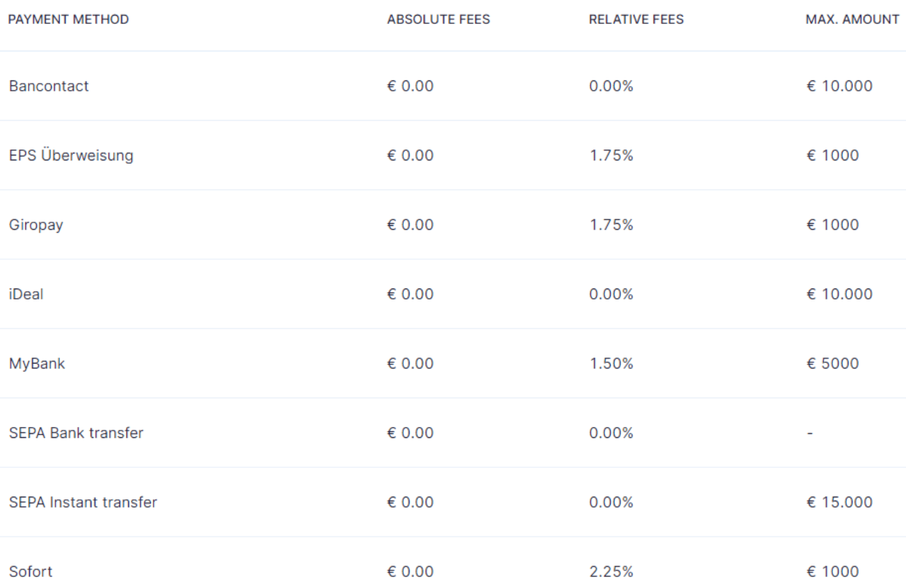Viewport: 906px width, 588px height.
Task: Click Bancontact's € 10.000 max amount
Action: pyautogui.click(x=838, y=87)
